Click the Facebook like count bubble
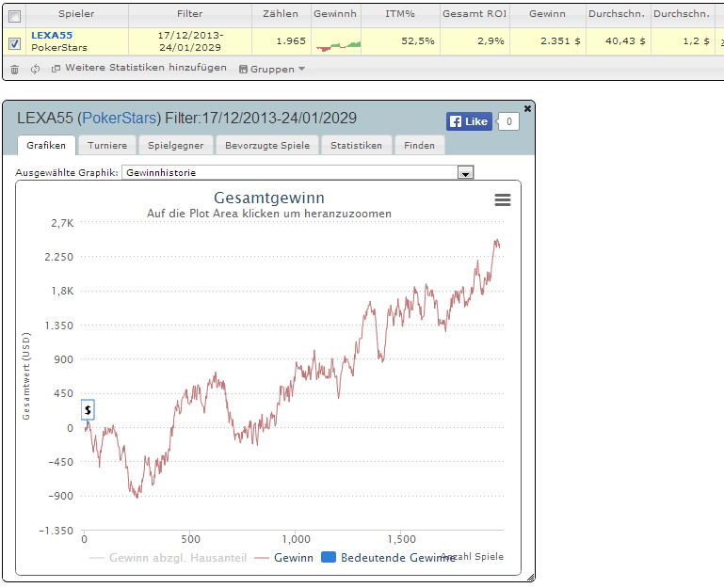The image size is (724, 588). pyautogui.click(x=508, y=122)
